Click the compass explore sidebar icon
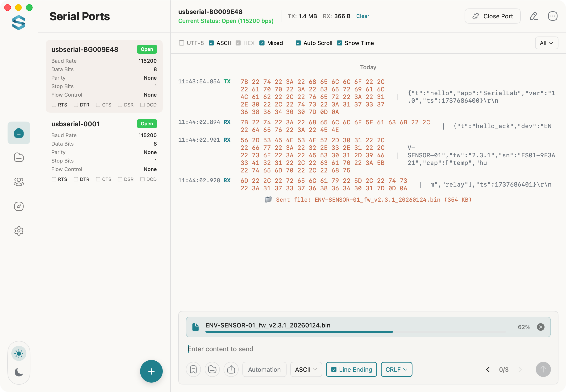The width and height of the screenshot is (566, 392). (19, 206)
